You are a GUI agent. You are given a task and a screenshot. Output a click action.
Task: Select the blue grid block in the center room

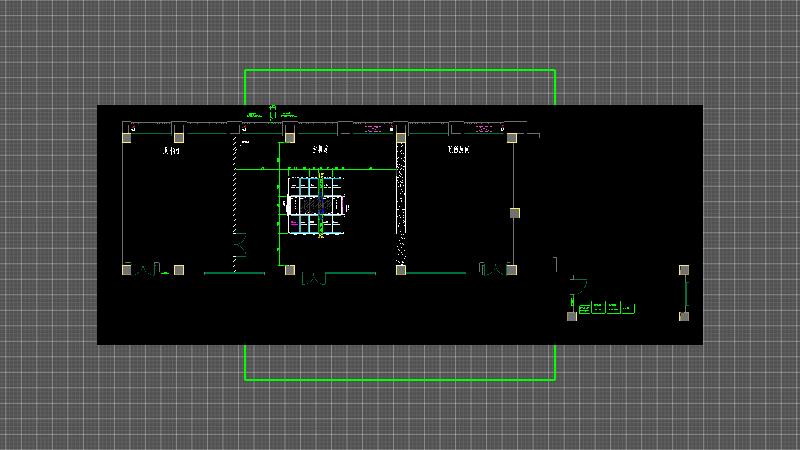coord(315,205)
